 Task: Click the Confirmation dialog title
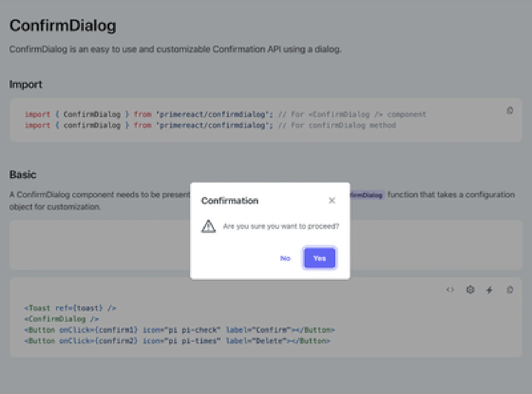point(230,201)
